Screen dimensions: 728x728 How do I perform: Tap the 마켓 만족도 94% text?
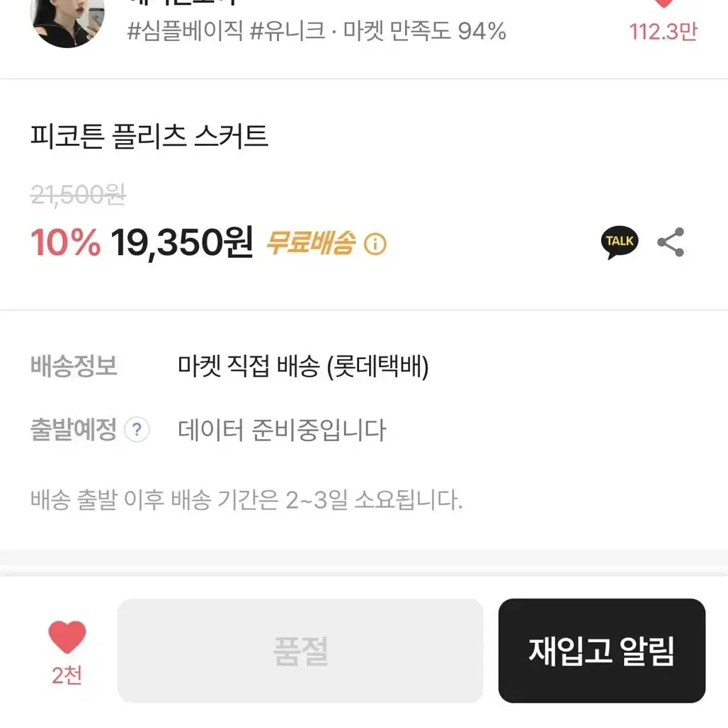coord(424,31)
